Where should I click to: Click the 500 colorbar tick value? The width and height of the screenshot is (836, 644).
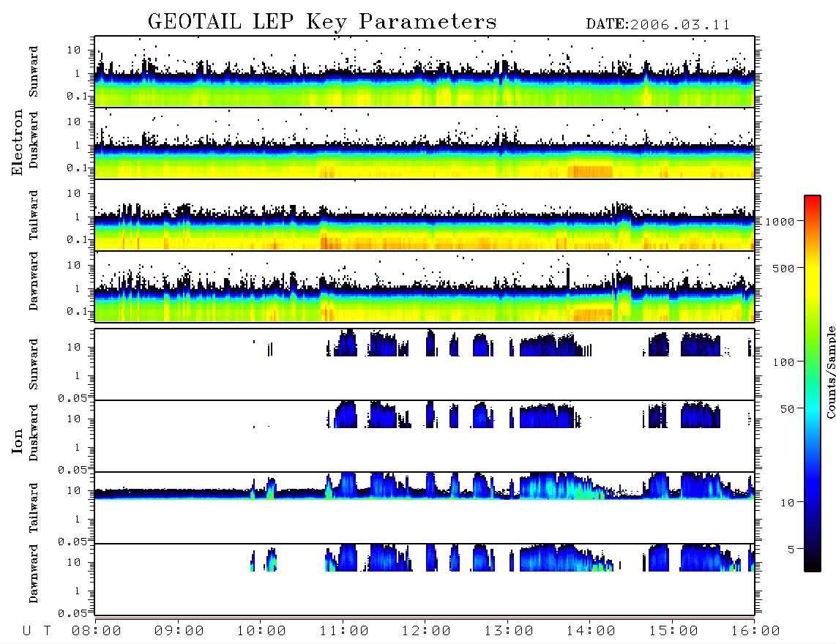(x=783, y=269)
